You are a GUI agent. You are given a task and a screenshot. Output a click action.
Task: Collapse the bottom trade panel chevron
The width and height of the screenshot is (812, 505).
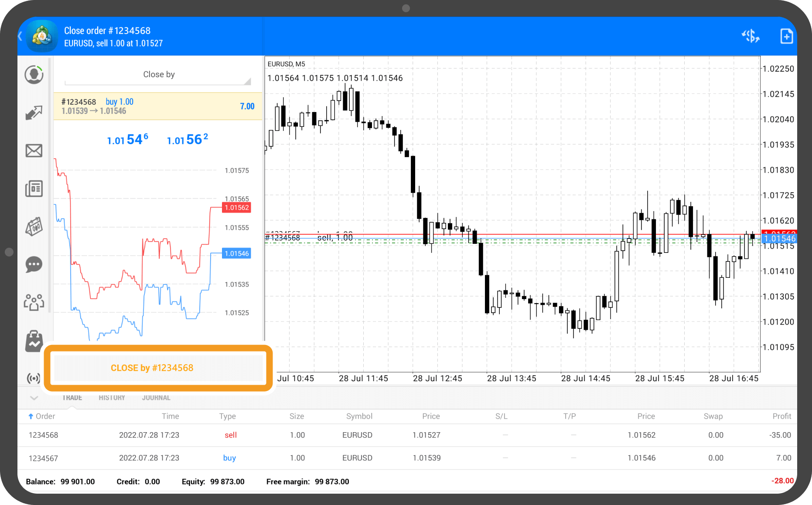click(34, 398)
